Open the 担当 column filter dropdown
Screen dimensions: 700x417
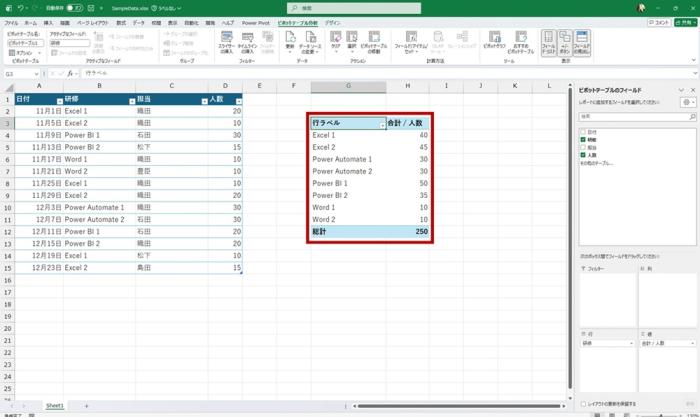coord(204,101)
